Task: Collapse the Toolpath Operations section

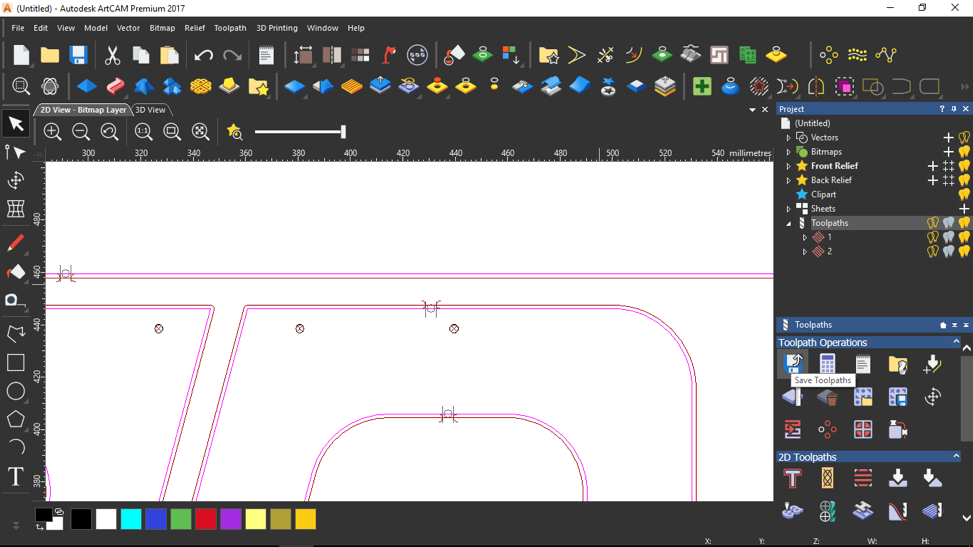Action: [956, 342]
